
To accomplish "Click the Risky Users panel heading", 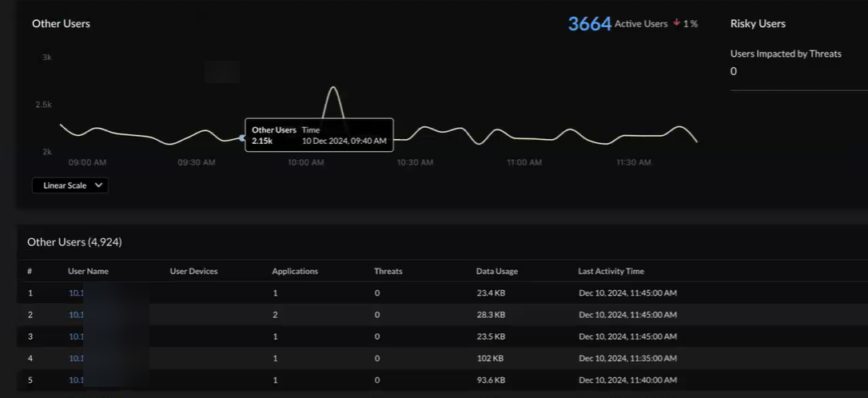I will tap(758, 24).
